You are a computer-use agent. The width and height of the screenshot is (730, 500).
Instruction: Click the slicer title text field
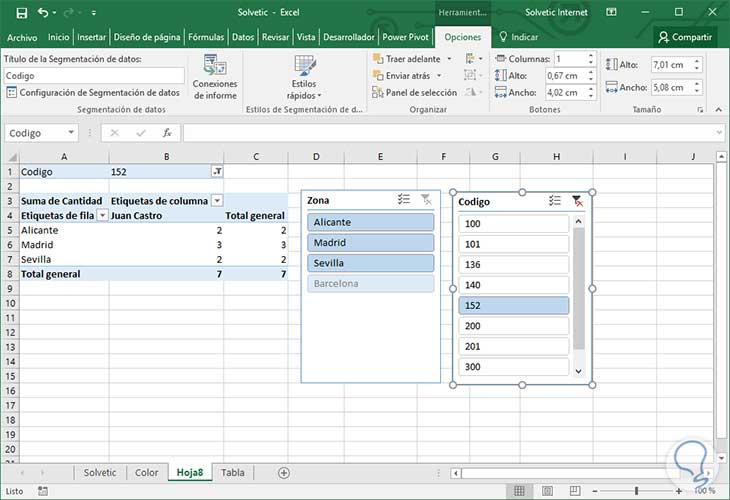pos(94,75)
